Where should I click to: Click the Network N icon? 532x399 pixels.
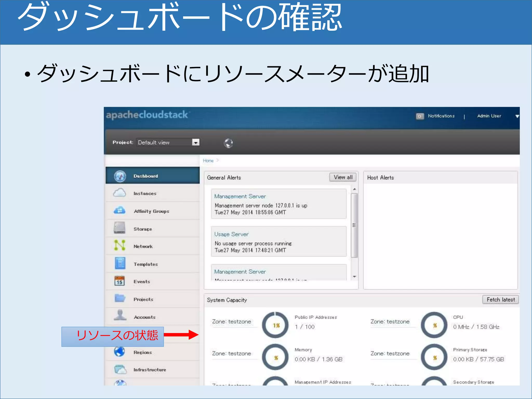pyautogui.click(x=120, y=245)
